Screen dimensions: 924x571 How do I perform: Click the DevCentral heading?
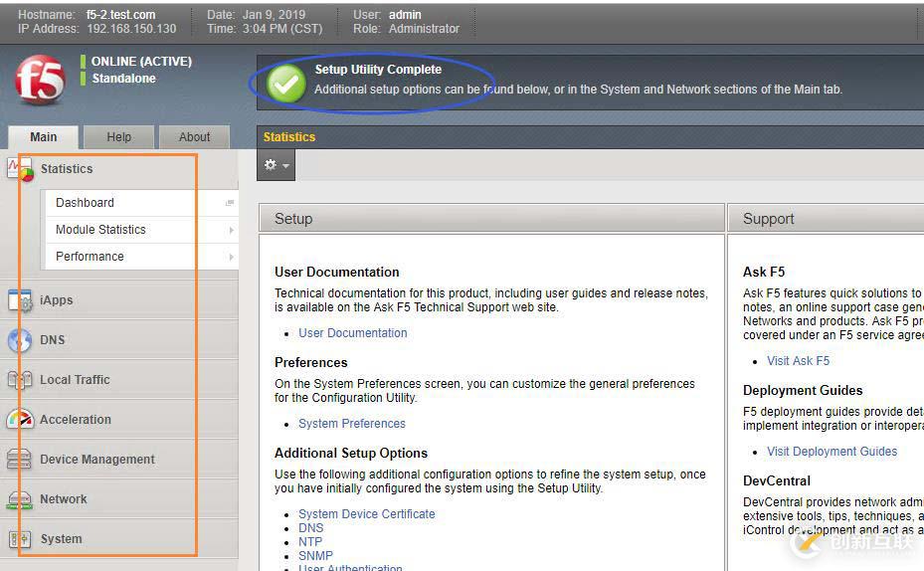pos(776,480)
